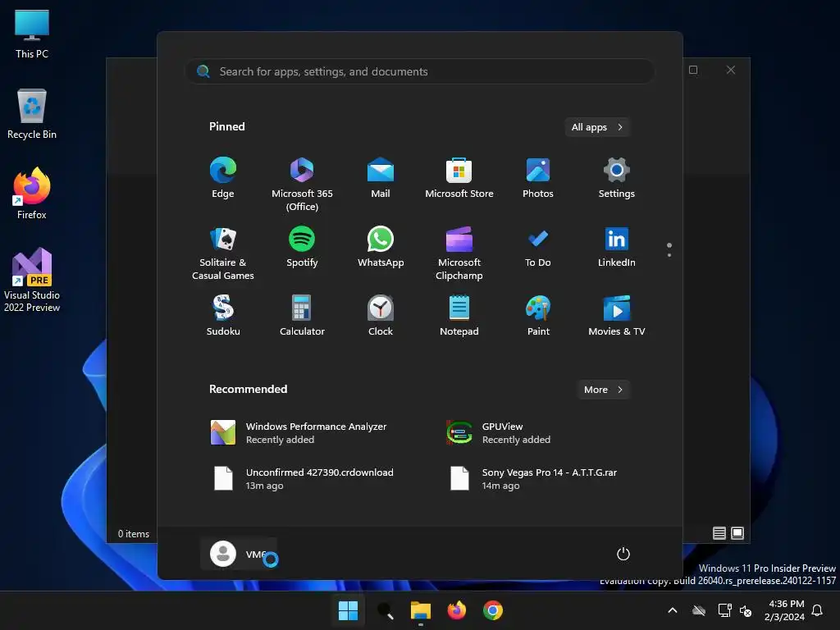840x630 pixels.
Task: Open the notifications bell
Action: pyautogui.click(x=818, y=610)
